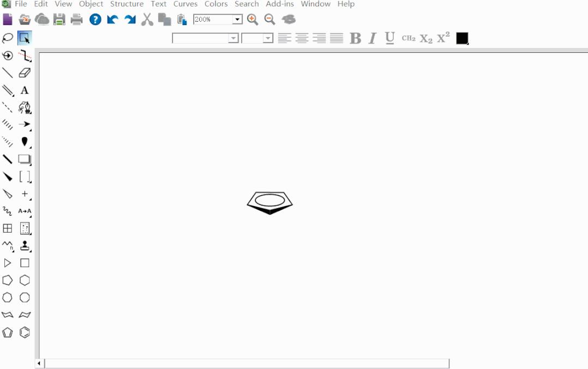This screenshot has width=588, height=369.
Task: Toggle underline text formatting
Action: (x=389, y=38)
